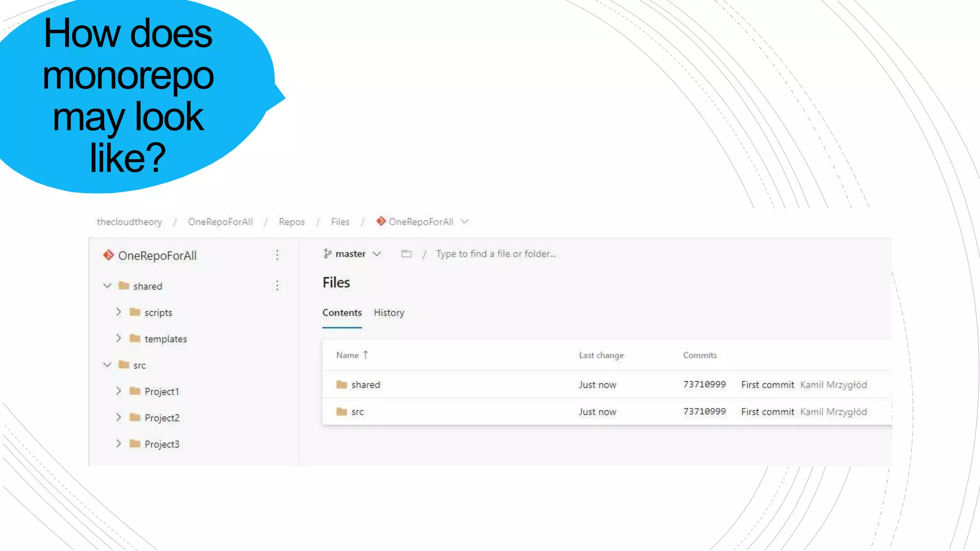Expand the scripts folder
980x551 pixels.
click(x=119, y=312)
